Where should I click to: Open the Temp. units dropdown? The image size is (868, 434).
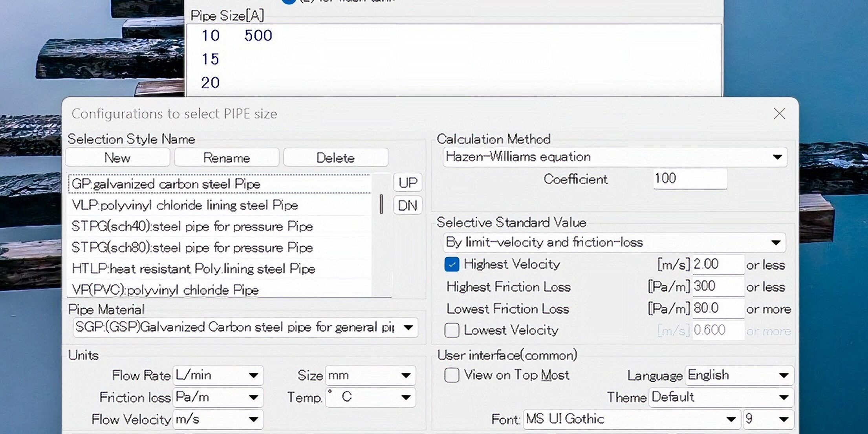[x=370, y=397]
